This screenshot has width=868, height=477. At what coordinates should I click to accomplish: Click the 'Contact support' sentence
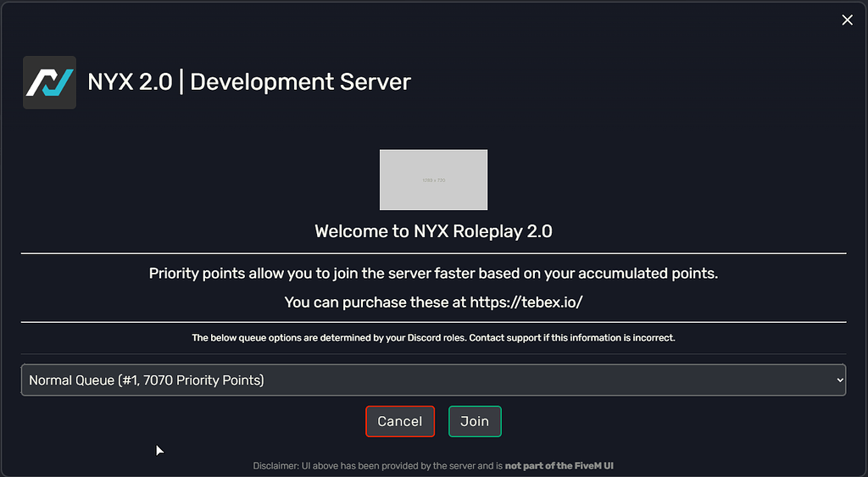point(572,337)
